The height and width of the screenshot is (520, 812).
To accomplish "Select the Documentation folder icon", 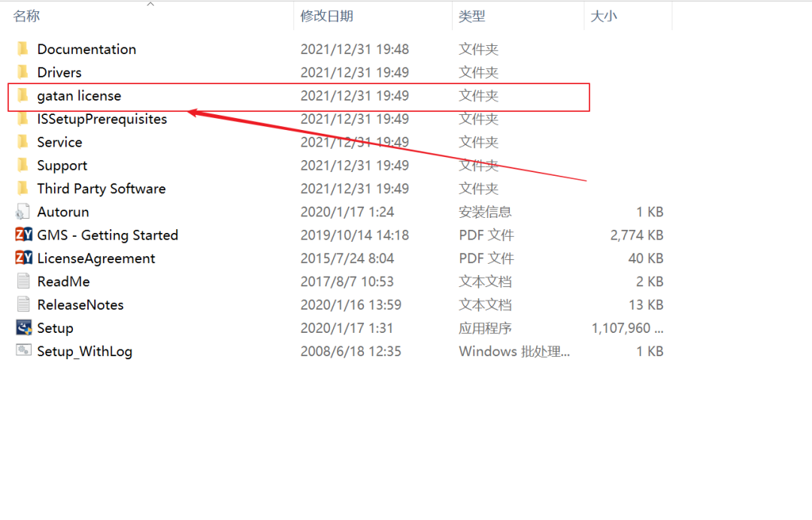I will tap(23, 49).
